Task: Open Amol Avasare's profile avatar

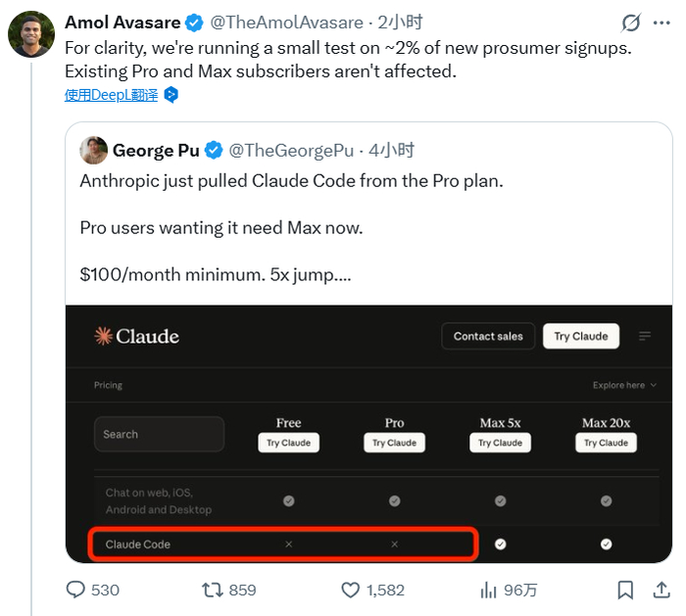Action: click(31, 34)
